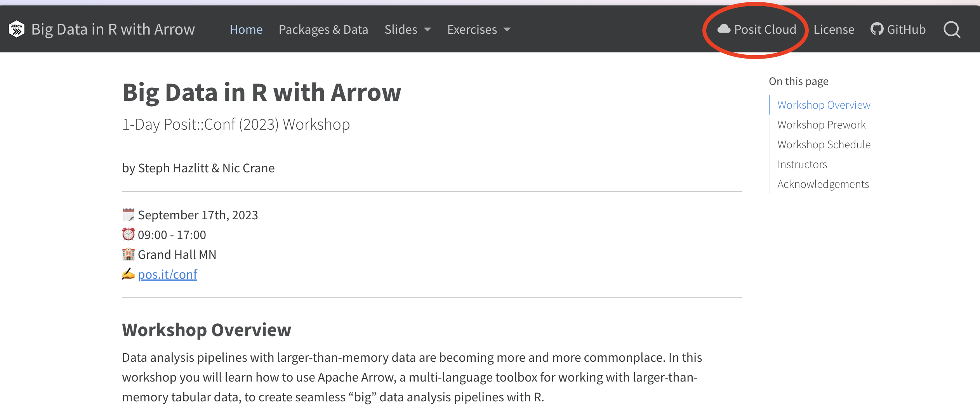
Task: Click the GitHub octocat icon
Action: 877,29
